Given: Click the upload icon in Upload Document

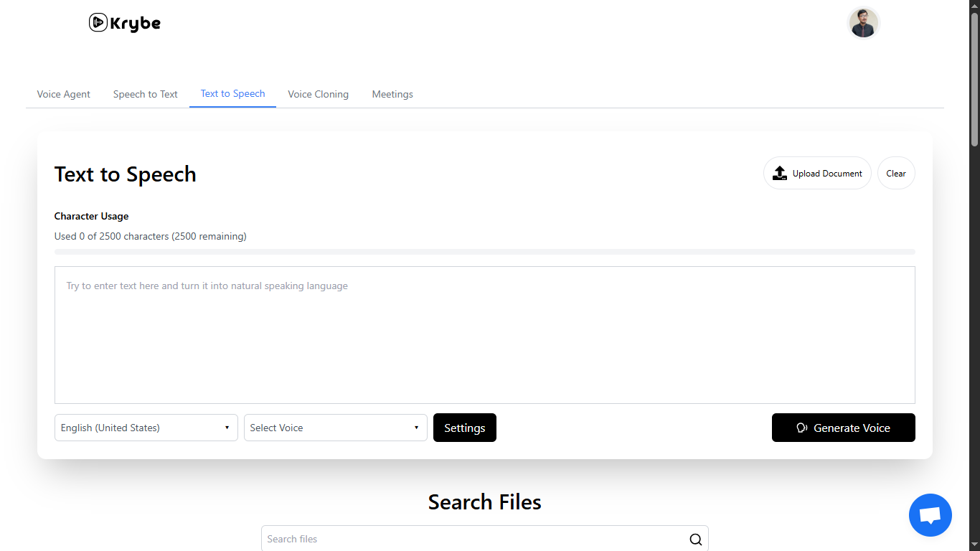Looking at the screenshot, I should [x=780, y=173].
